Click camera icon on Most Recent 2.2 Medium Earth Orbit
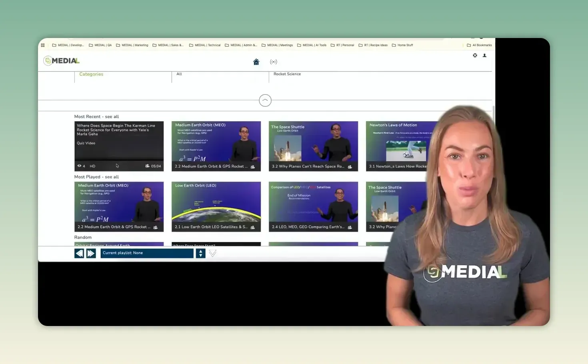Viewport: 588px width, 364px height. click(253, 166)
